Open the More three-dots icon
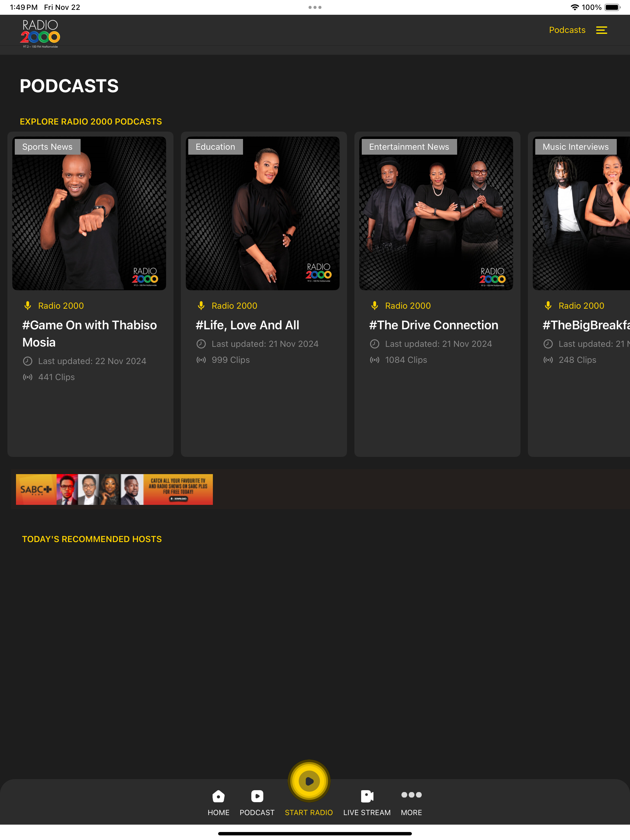The image size is (630, 840). click(412, 794)
